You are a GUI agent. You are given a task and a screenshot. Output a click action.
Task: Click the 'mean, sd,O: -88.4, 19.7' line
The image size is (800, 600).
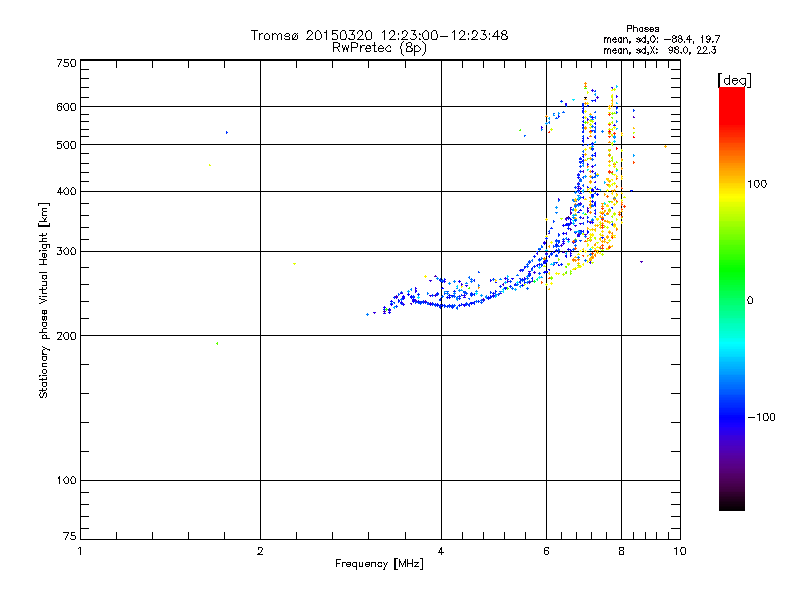pyautogui.click(x=662, y=39)
